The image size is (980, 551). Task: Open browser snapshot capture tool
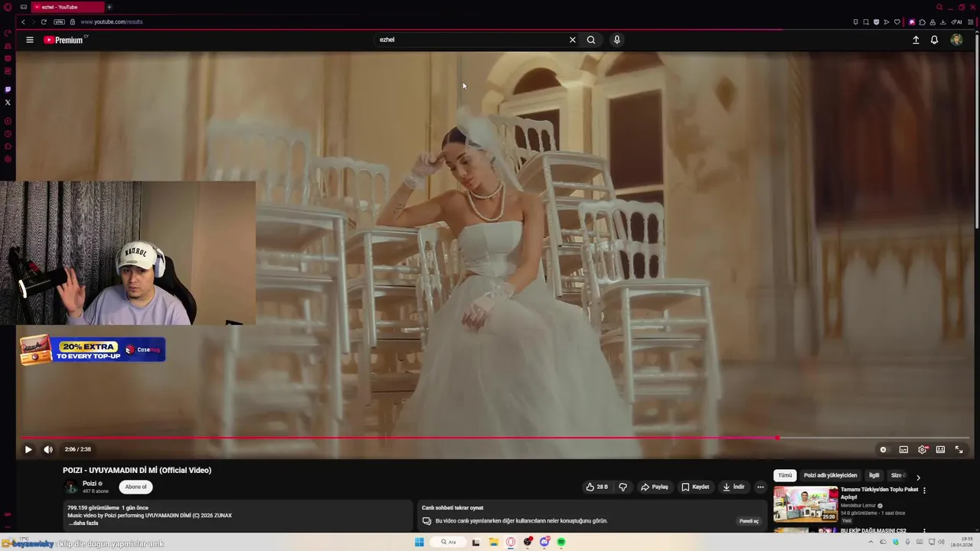[866, 21]
